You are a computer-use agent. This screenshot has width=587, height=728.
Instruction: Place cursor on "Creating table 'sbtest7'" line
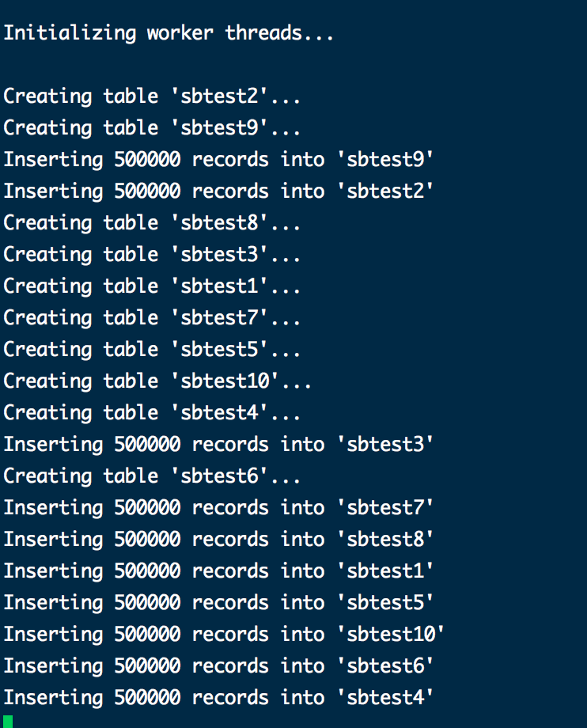click(152, 318)
